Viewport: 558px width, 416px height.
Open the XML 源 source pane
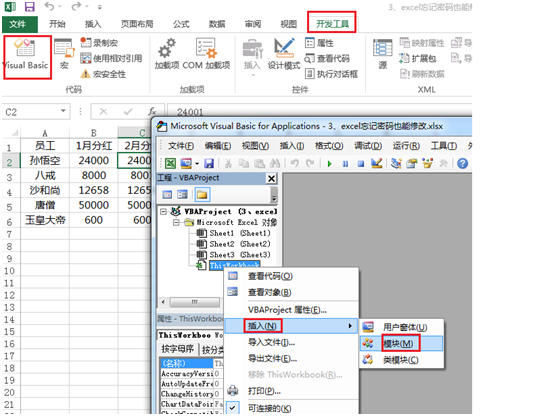(x=383, y=54)
